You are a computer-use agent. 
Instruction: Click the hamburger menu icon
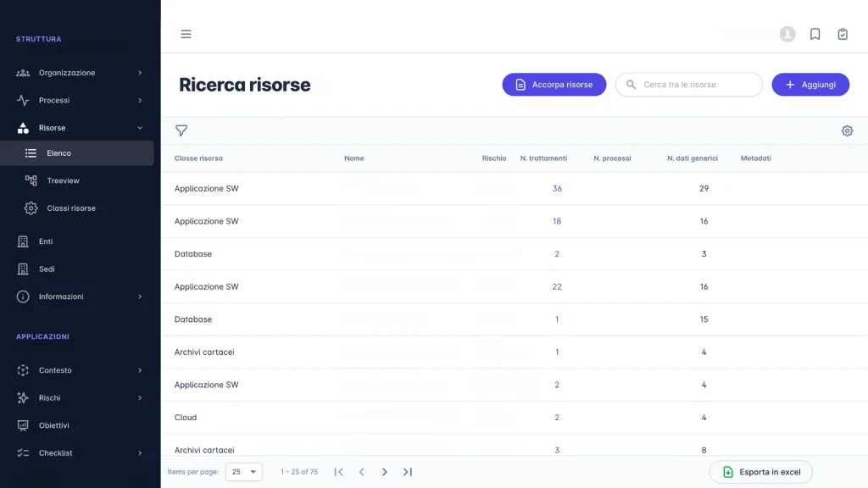click(186, 34)
